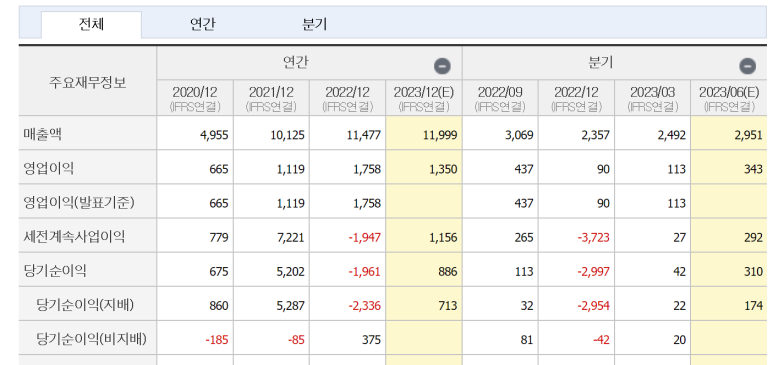The height and width of the screenshot is (365, 773).
Task: Click the negative value -1,961
Action: pos(365,272)
